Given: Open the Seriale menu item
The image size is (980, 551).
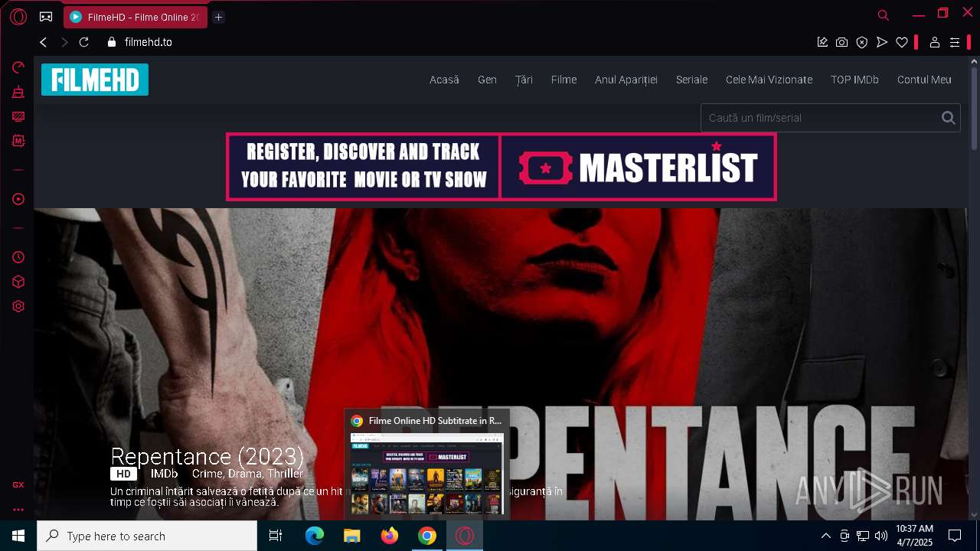Looking at the screenshot, I should point(691,80).
